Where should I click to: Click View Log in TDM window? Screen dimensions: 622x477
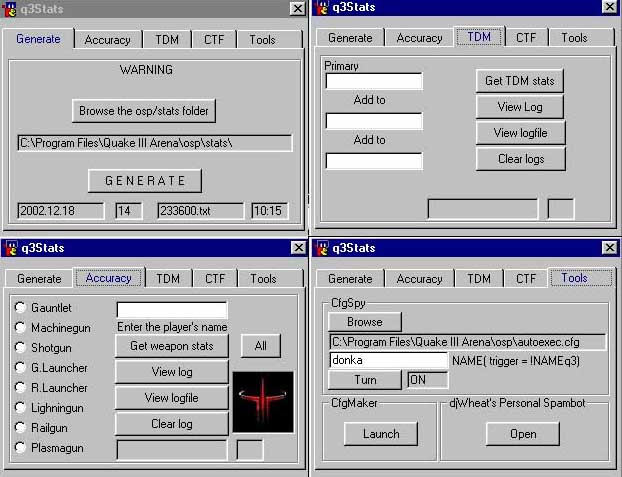[x=520, y=107]
